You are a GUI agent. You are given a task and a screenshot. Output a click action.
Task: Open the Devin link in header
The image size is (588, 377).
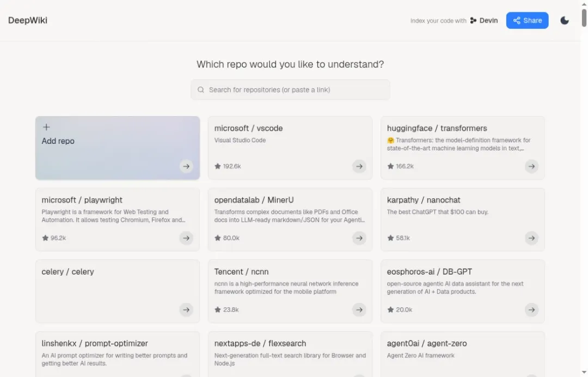(x=484, y=21)
